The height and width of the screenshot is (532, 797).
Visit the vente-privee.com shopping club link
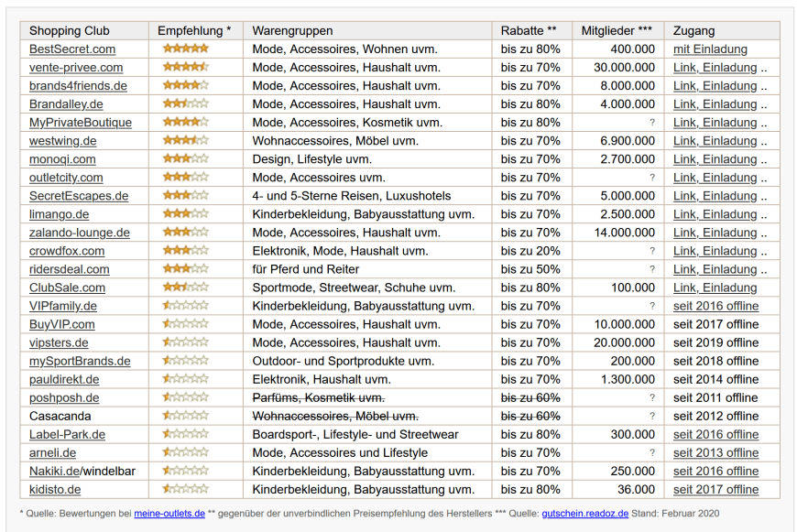pos(76,68)
